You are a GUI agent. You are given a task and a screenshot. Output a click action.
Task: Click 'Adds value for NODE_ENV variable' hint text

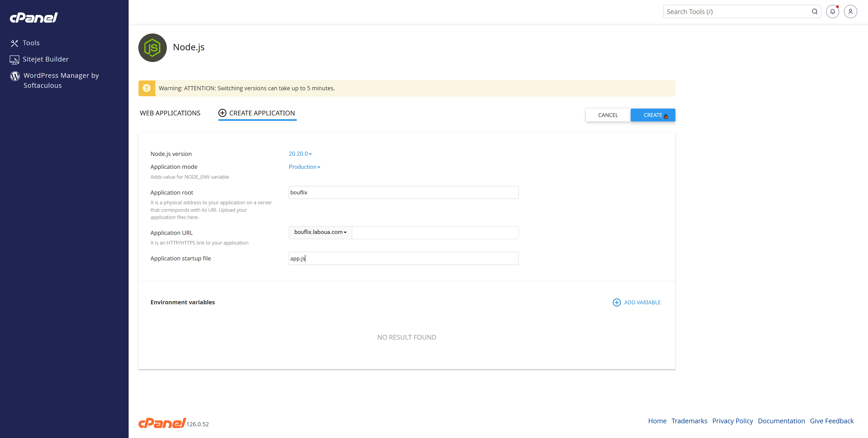(x=189, y=177)
